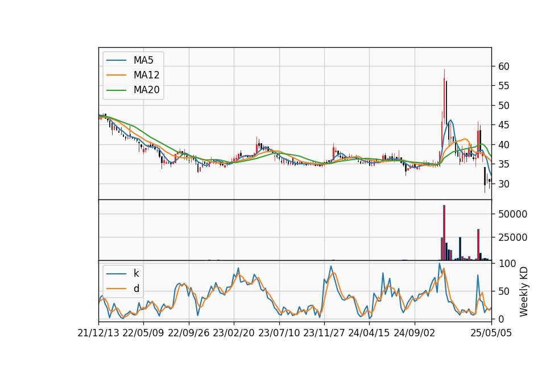Click the green MA20 legend line sample
The width and height of the screenshot is (546, 392).
(116, 90)
